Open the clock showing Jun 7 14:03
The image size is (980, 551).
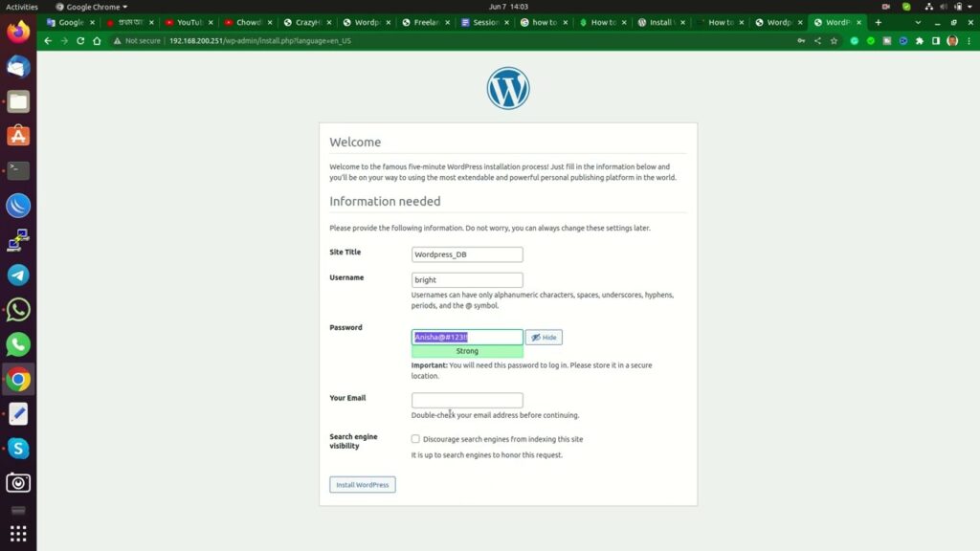coord(508,7)
